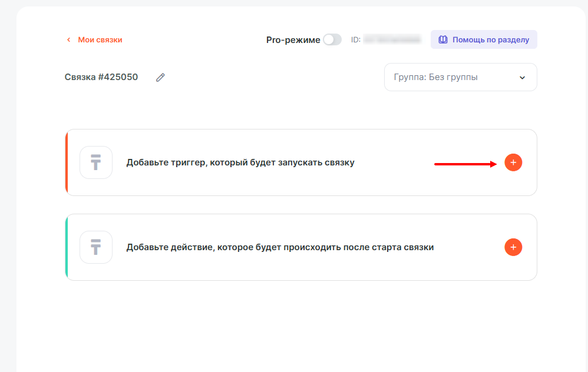
Task: Click the ID: label next to Pro-режим
Action: [x=355, y=40]
